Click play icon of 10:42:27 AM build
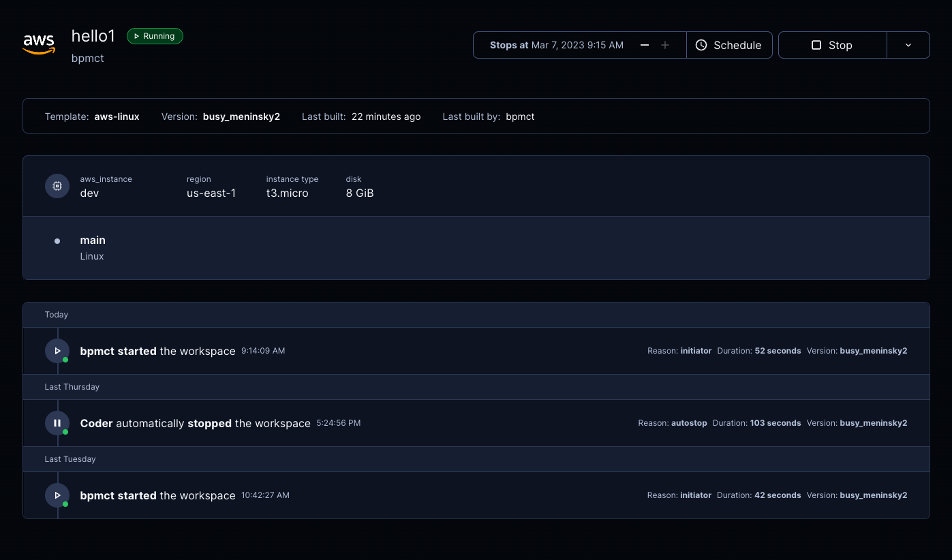The image size is (952, 560). 57,495
